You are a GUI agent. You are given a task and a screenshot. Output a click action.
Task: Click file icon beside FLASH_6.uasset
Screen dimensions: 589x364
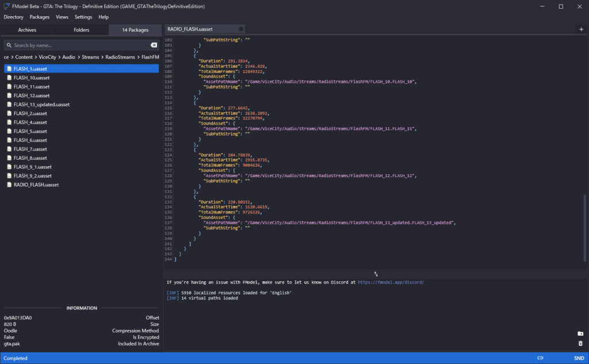tap(9, 140)
